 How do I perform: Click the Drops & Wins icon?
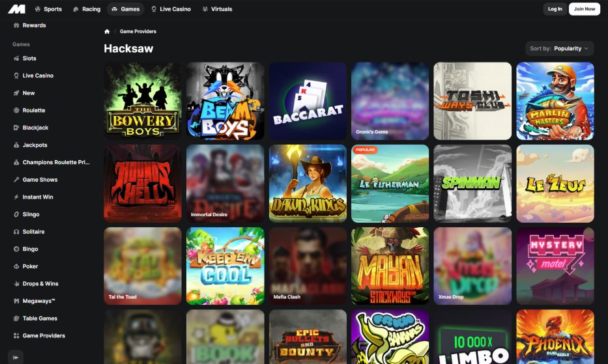point(16,284)
